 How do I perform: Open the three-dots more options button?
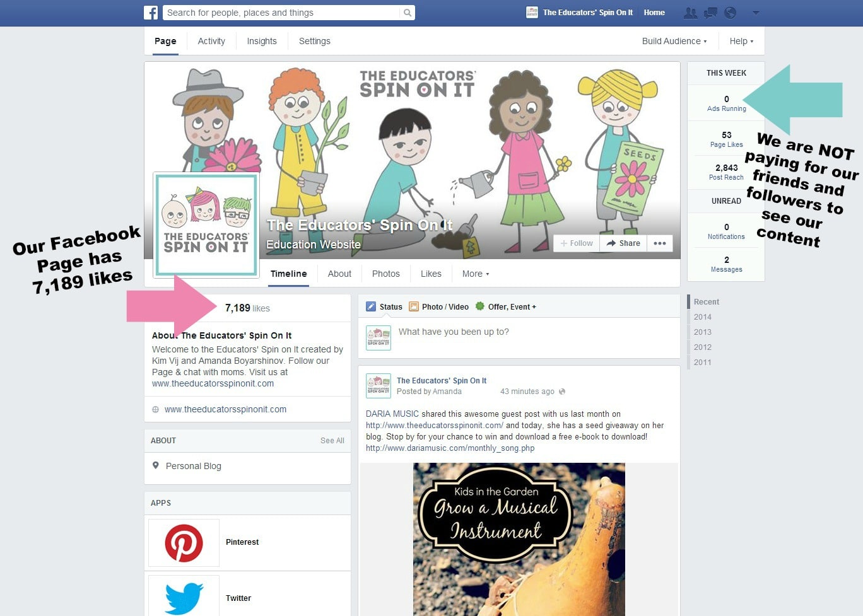tap(660, 243)
